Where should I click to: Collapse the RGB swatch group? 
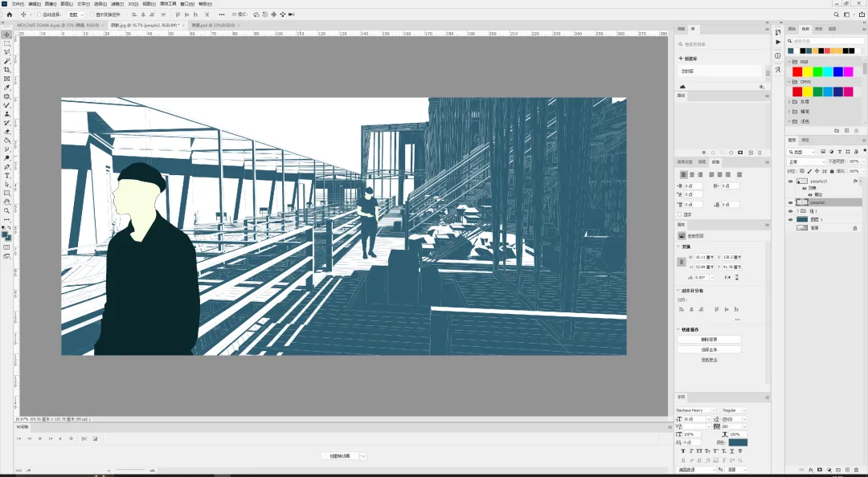(789, 62)
